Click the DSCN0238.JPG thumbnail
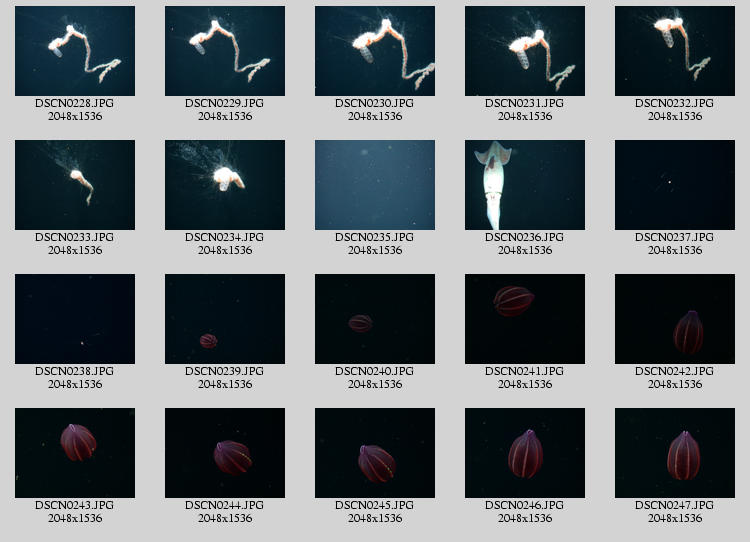The width and height of the screenshot is (750, 542). (x=75, y=319)
